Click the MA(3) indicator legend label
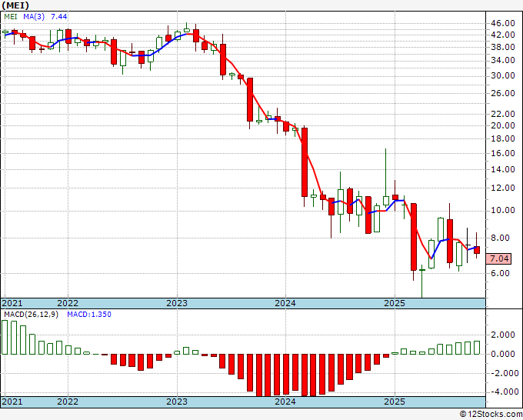The image size is (523, 420). point(34,17)
